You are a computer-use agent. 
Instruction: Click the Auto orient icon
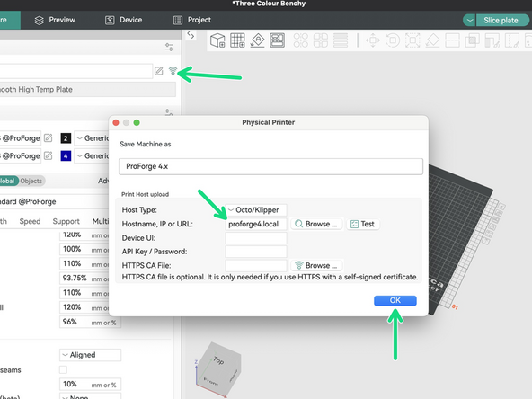click(258, 40)
